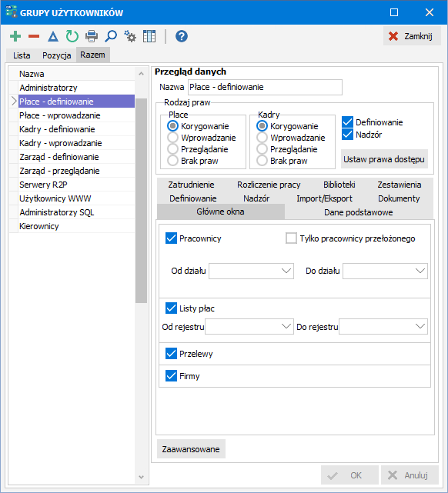Screen dimensions: 448x493
Task: Click the list scroll down arrow
Action: point(142,477)
